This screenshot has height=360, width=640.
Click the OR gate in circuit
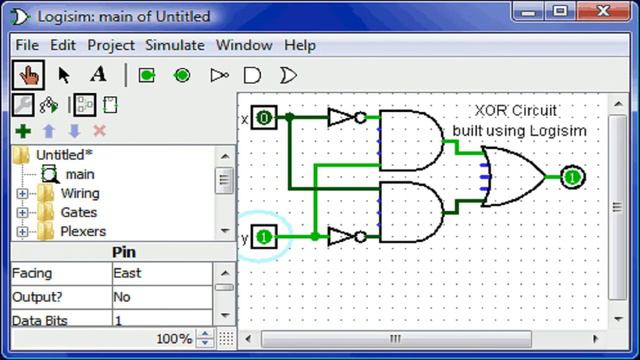(513, 177)
